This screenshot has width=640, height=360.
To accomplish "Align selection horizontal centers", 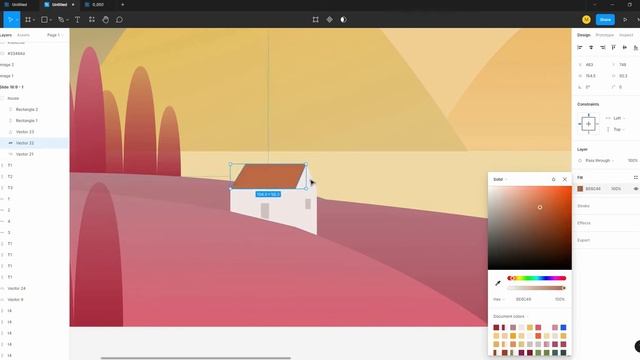I will [x=591, y=48].
